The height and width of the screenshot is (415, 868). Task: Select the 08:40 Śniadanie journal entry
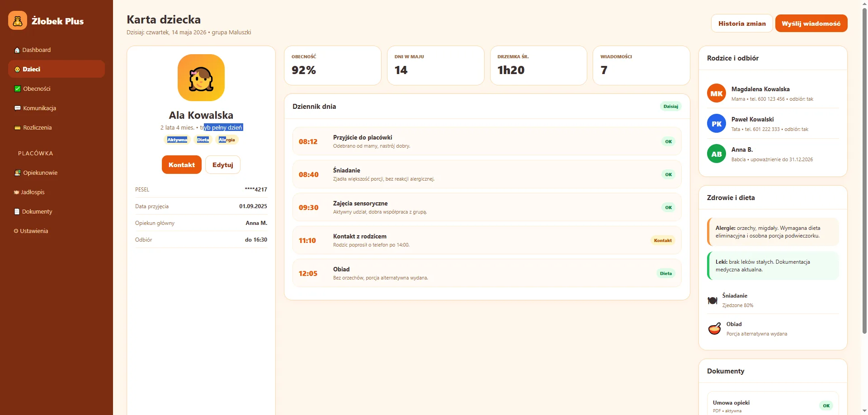(487, 174)
